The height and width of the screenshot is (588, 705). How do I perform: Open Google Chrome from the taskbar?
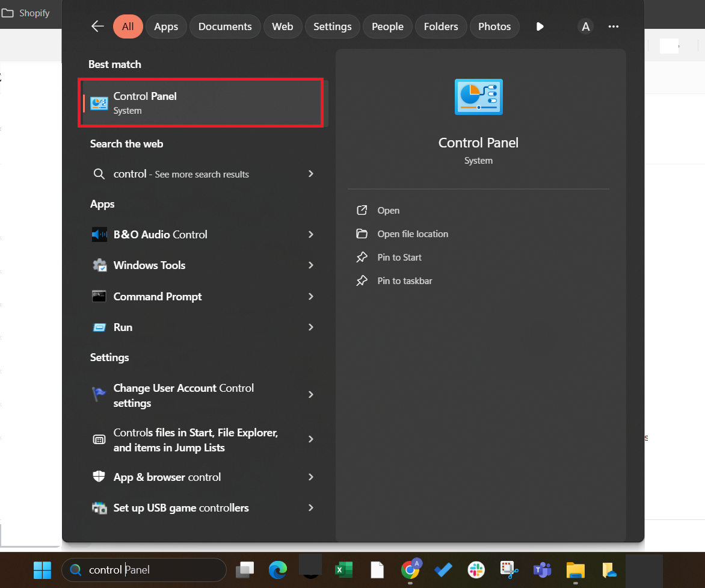[x=410, y=569]
